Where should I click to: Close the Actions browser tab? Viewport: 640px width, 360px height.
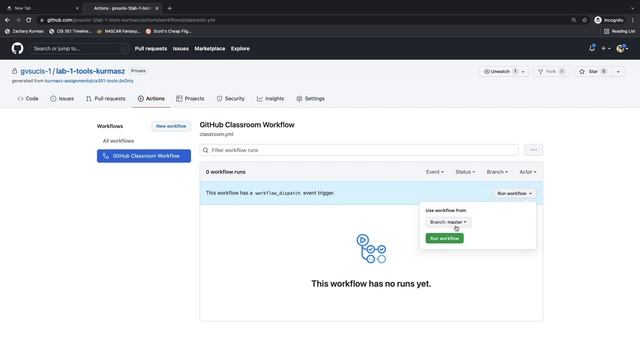[157, 8]
